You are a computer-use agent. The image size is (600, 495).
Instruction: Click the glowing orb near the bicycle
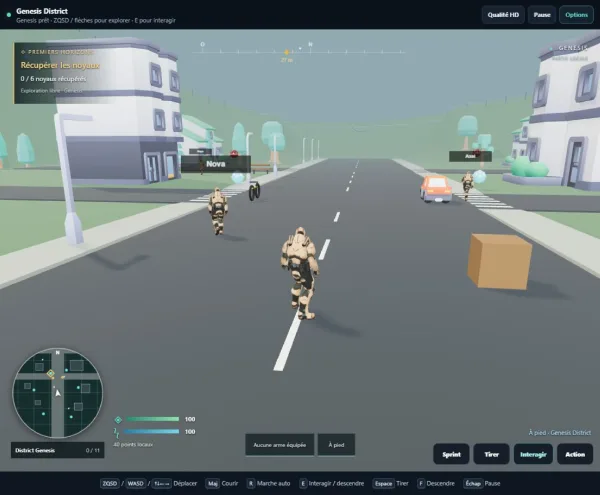pyautogui.click(x=238, y=178)
